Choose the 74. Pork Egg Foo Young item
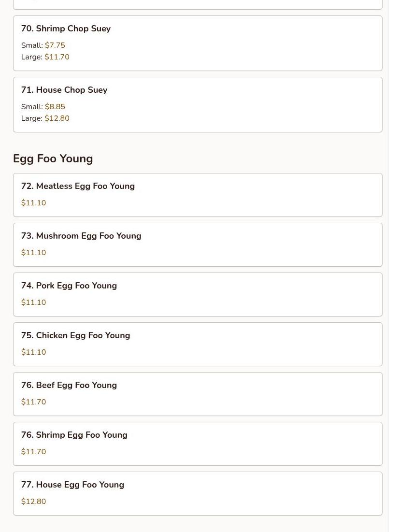 (x=69, y=286)
